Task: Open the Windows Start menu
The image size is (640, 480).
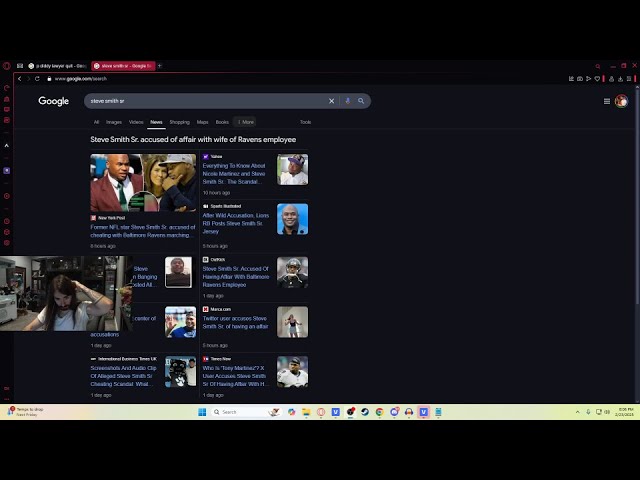Action: [x=201, y=412]
